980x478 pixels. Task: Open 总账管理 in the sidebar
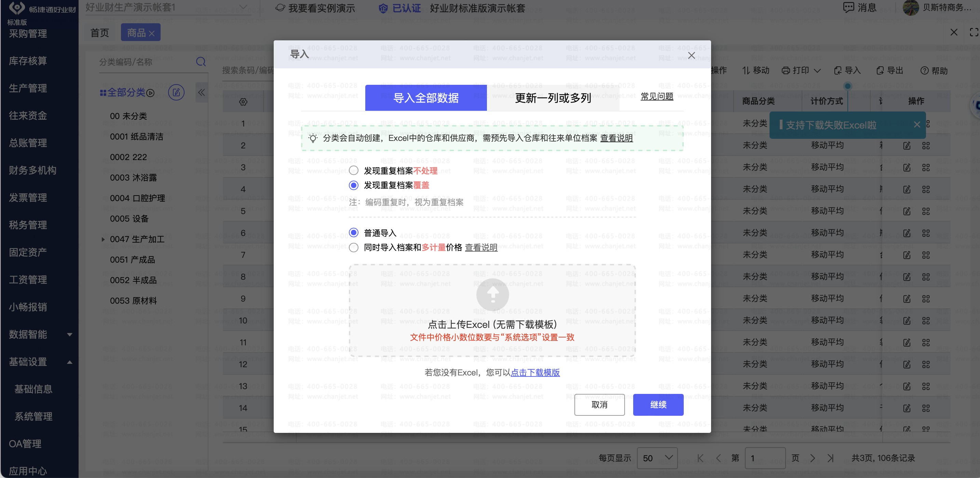(28, 143)
